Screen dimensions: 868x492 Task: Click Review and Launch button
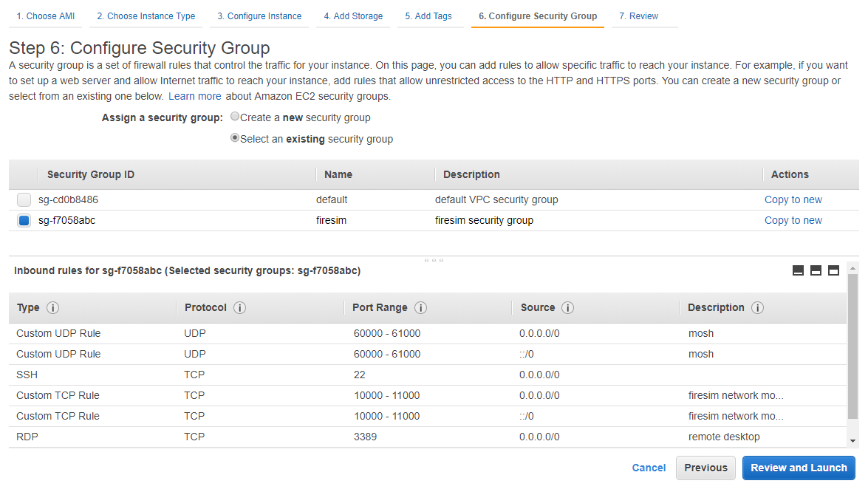point(799,468)
